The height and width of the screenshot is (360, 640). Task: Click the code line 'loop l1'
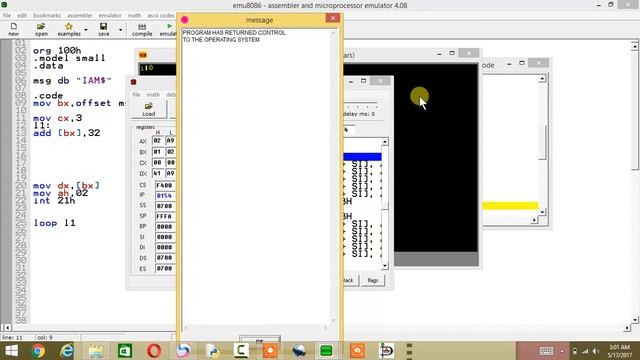[x=54, y=223]
